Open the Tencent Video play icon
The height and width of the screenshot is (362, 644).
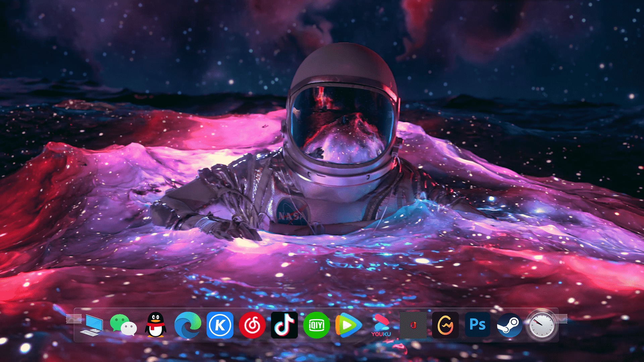[x=349, y=325]
